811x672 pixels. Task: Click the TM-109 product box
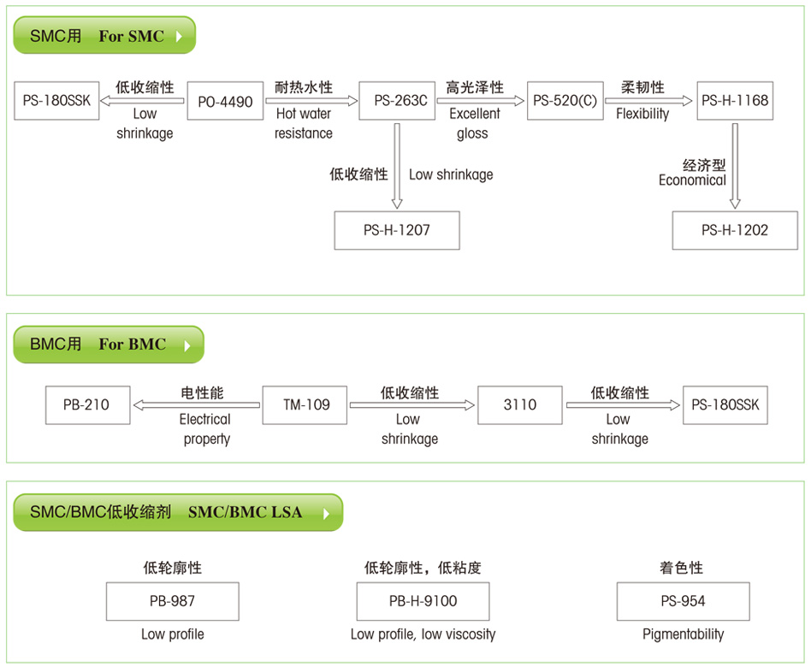304,404
